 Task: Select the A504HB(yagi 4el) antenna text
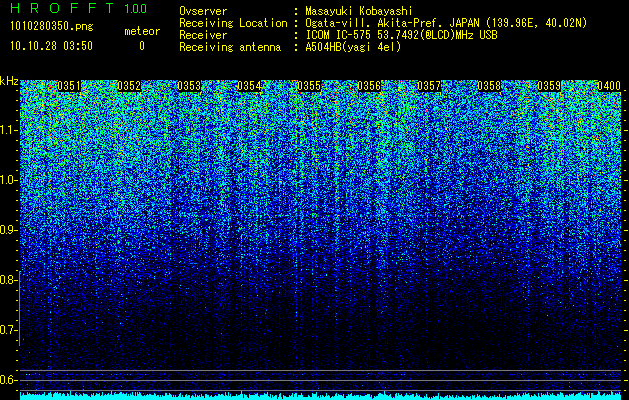coord(353,47)
